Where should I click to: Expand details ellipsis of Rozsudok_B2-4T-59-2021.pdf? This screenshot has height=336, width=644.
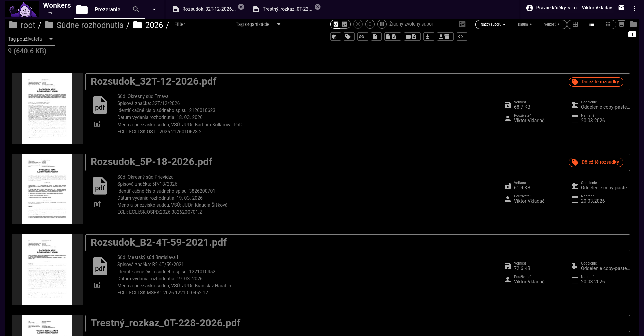[x=119, y=300]
